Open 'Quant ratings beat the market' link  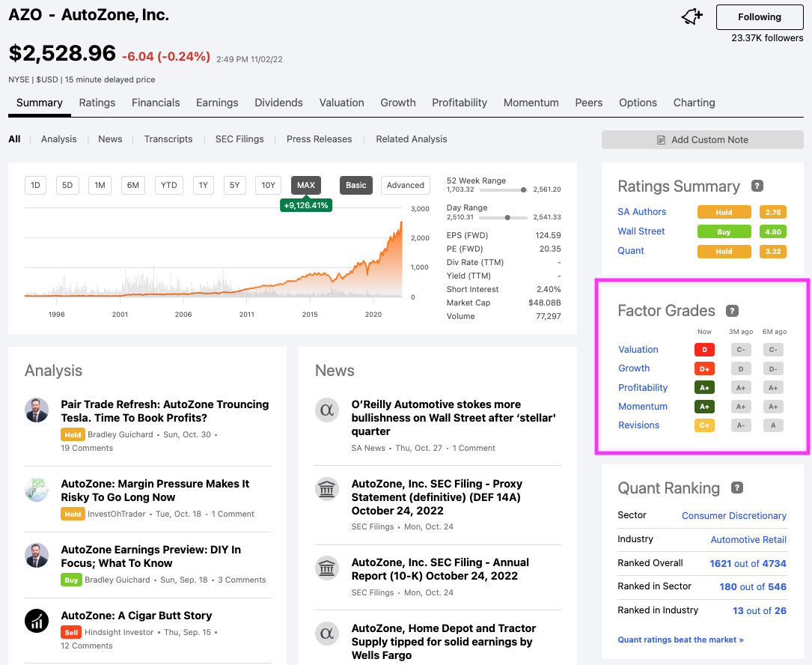pyautogui.click(x=680, y=640)
